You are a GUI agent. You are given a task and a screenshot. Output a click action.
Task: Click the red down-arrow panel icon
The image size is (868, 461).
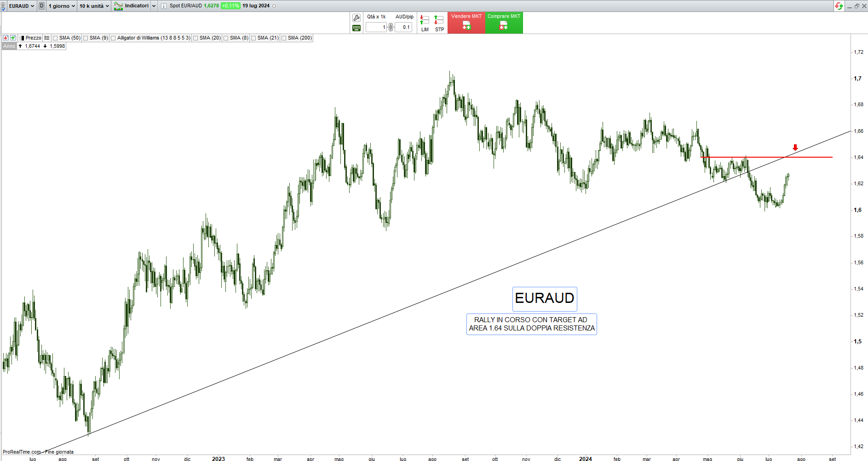(6, 38)
